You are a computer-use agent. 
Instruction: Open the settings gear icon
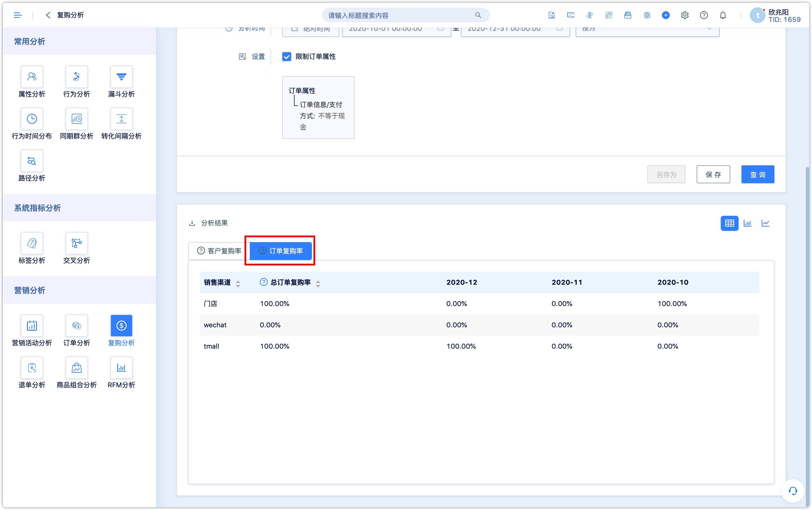click(x=685, y=15)
